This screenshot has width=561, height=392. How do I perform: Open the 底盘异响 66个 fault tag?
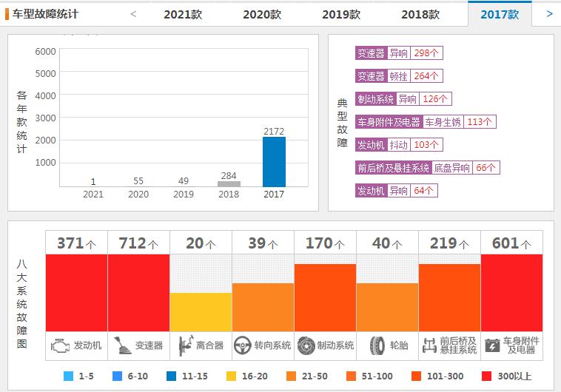tap(427, 168)
